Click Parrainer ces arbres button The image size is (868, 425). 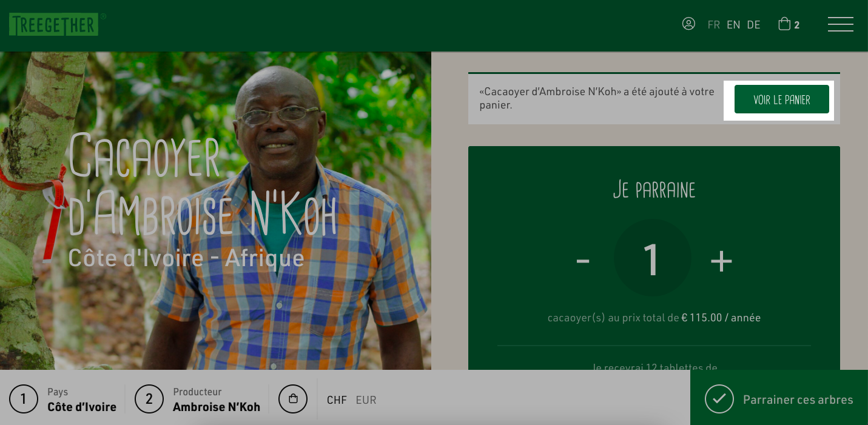coord(779,398)
